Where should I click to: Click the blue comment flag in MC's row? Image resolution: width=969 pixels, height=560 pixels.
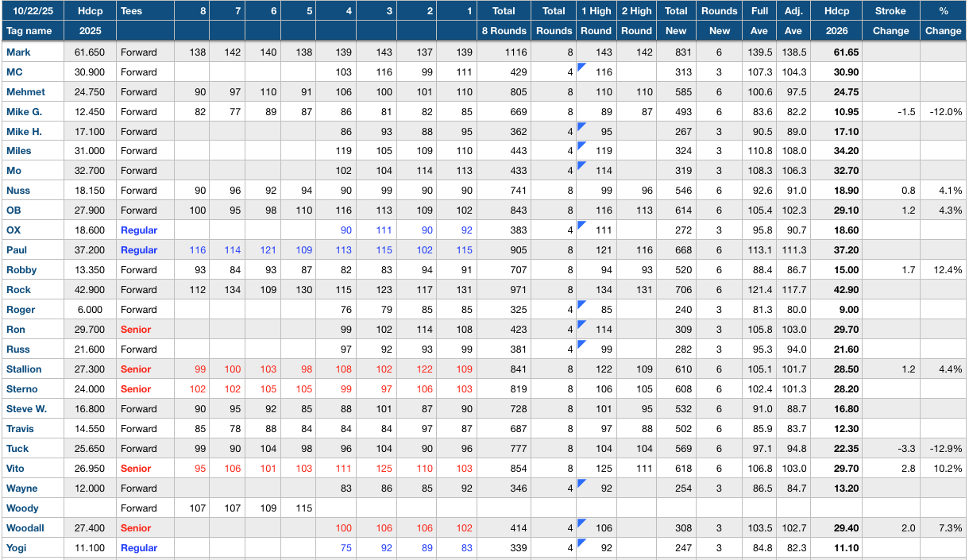tap(581, 66)
